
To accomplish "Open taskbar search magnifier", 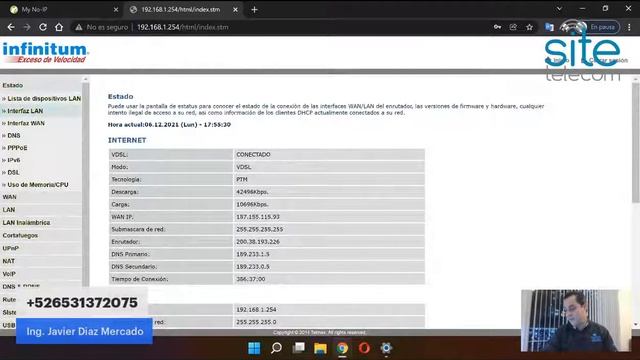I will point(276,348).
